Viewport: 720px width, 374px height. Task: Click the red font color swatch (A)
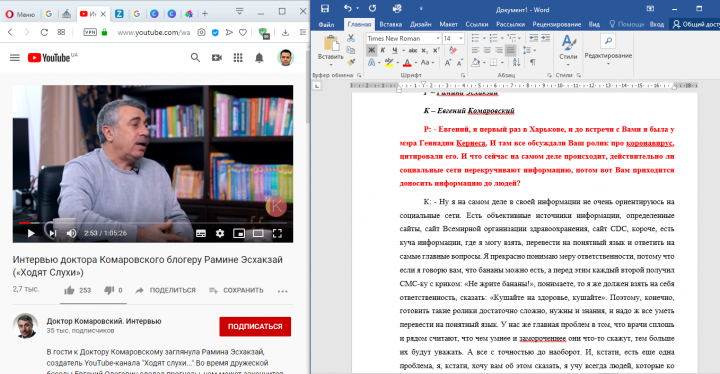pyautogui.click(x=407, y=62)
